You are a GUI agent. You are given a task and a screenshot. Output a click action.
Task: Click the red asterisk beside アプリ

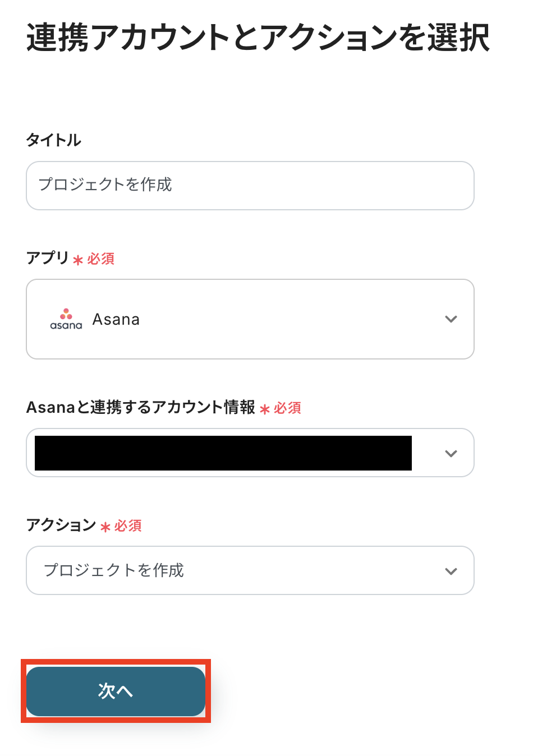click(78, 260)
